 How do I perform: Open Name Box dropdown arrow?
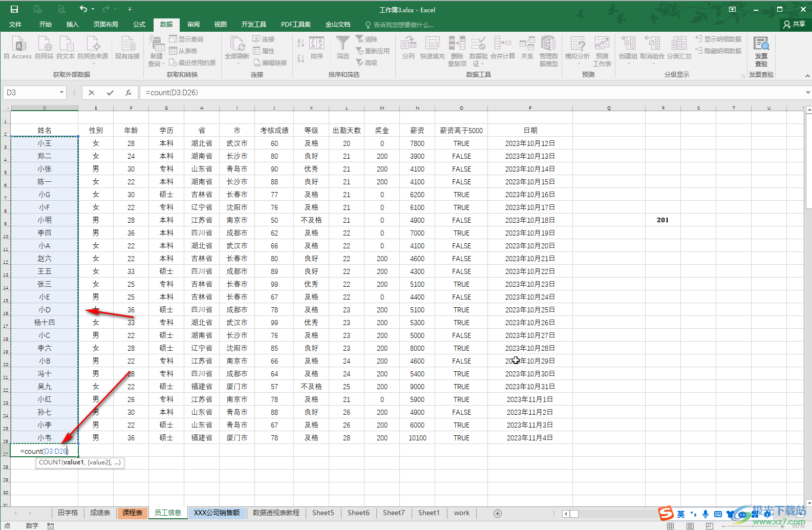pyautogui.click(x=61, y=93)
